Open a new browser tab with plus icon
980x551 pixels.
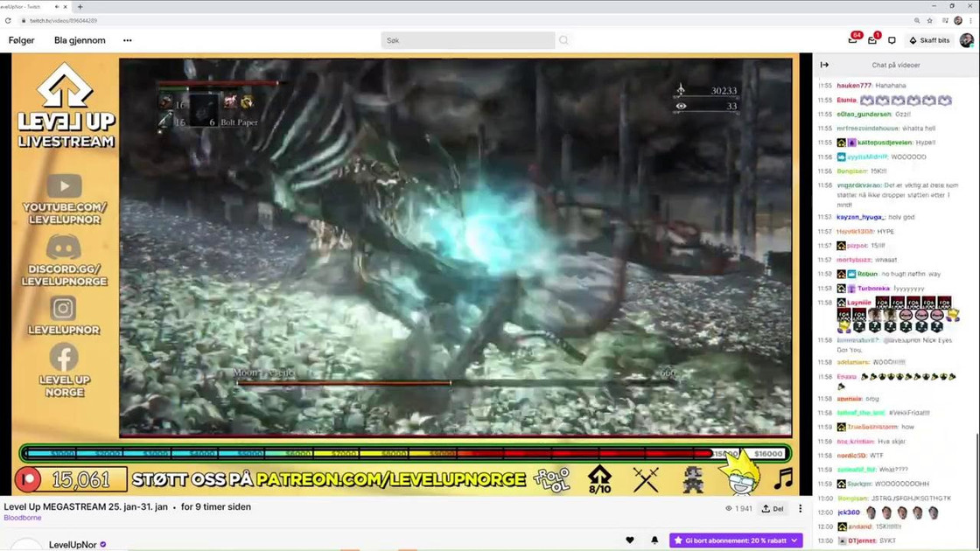tap(80, 7)
